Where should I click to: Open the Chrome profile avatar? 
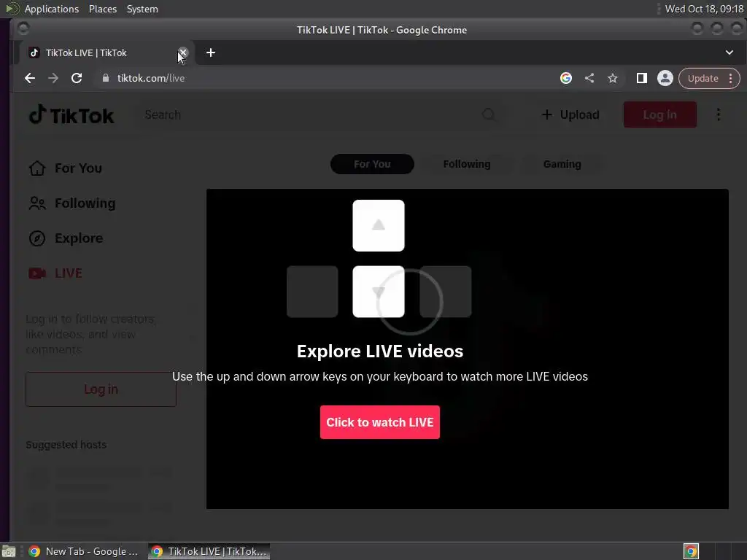[665, 78]
